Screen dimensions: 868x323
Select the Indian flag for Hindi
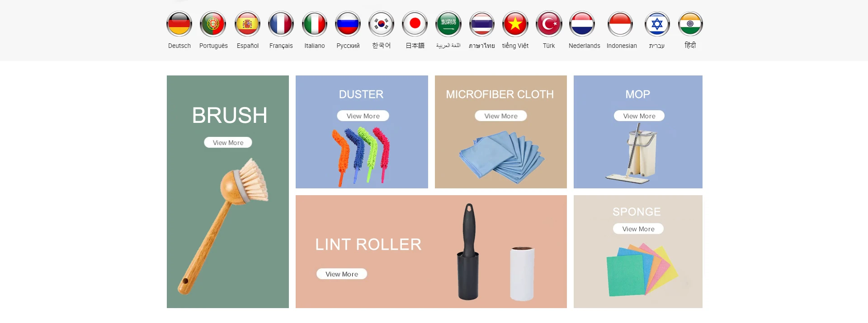click(x=690, y=23)
